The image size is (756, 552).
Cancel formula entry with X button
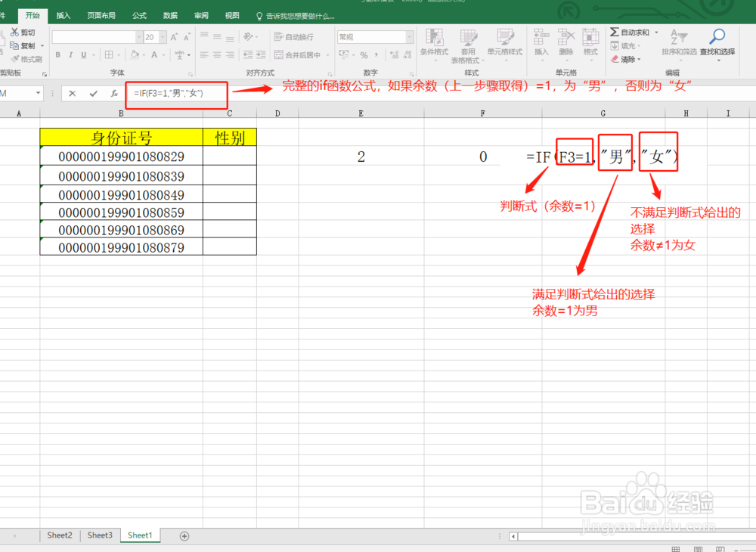coord(73,94)
